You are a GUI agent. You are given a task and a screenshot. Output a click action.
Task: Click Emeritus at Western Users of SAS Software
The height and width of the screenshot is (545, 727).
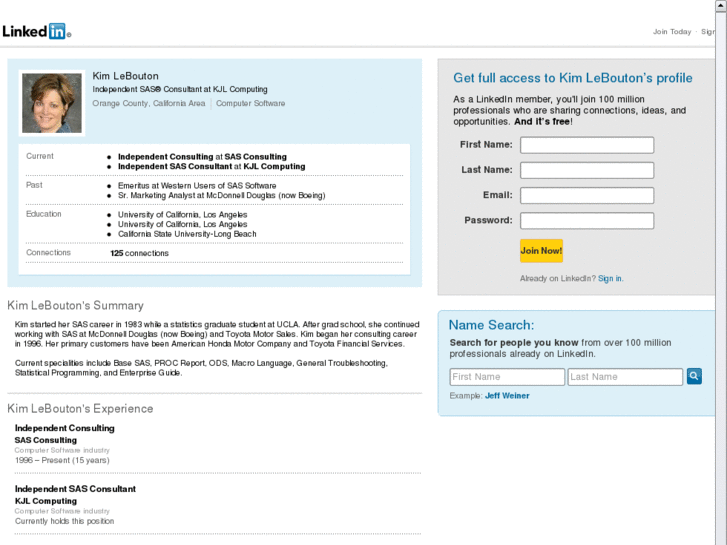tap(197, 186)
